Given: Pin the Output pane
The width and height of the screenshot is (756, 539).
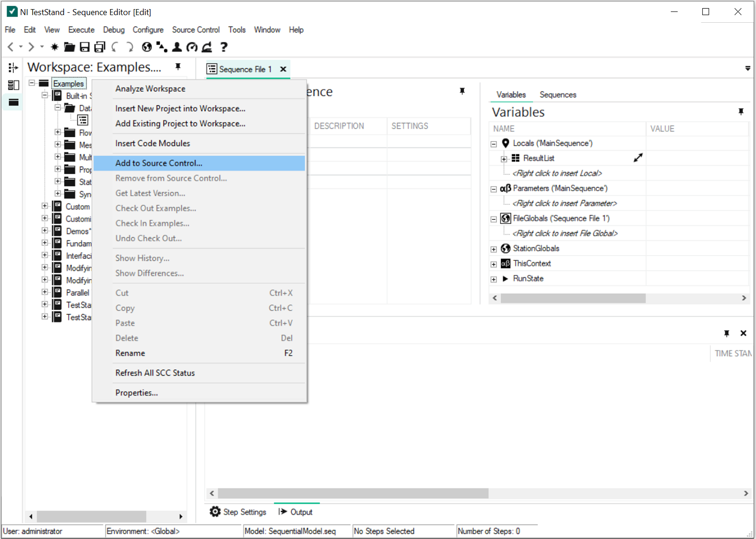Looking at the screenshot, I should pos(727,333).
